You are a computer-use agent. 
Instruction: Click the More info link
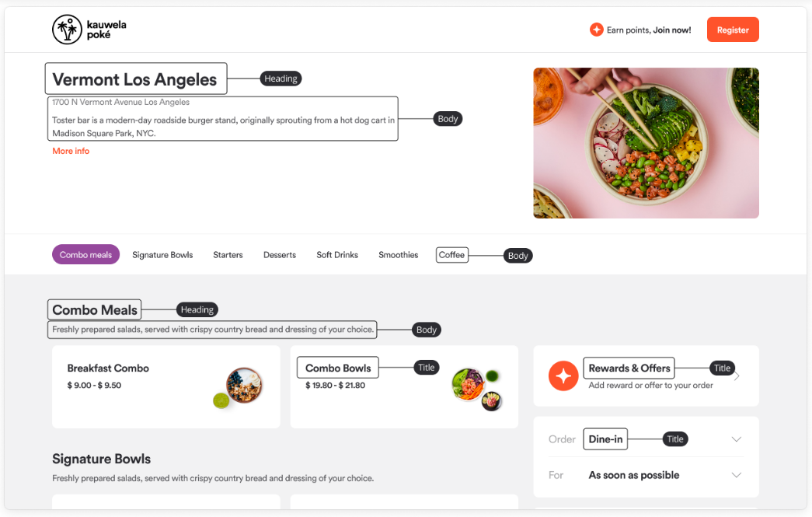71,151
